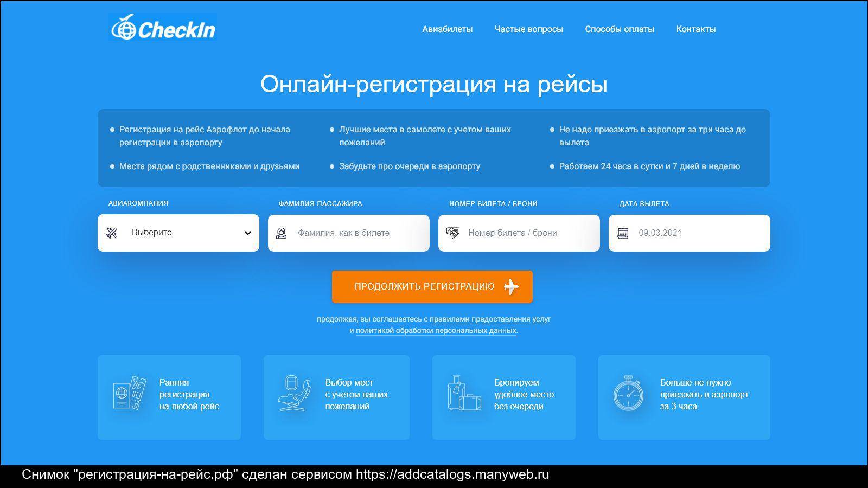Click Забудьте про очереди в аэропорту bullet

point(410,166)
